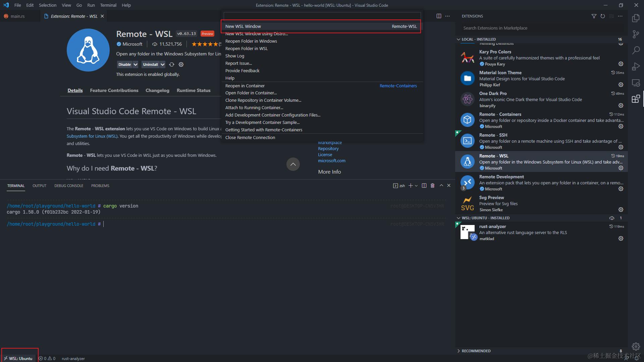Open the Disable dropdown arrow
Image resolution: width=644 pixels, height=362 pixels.
pyautogui.click(x=136, y=64)
